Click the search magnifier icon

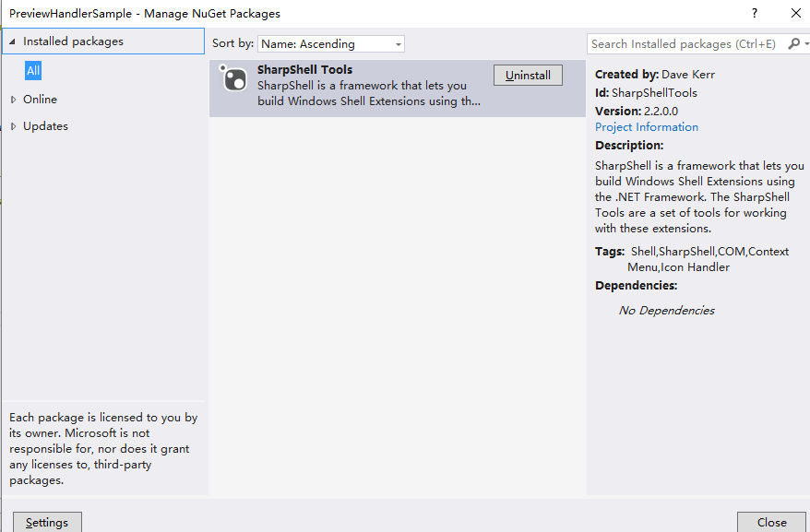point(794,44)
